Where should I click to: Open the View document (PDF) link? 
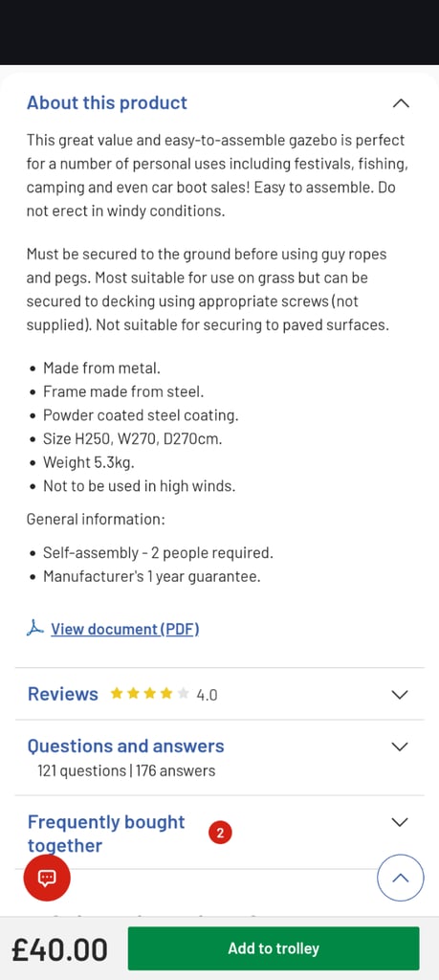[125, 629]
